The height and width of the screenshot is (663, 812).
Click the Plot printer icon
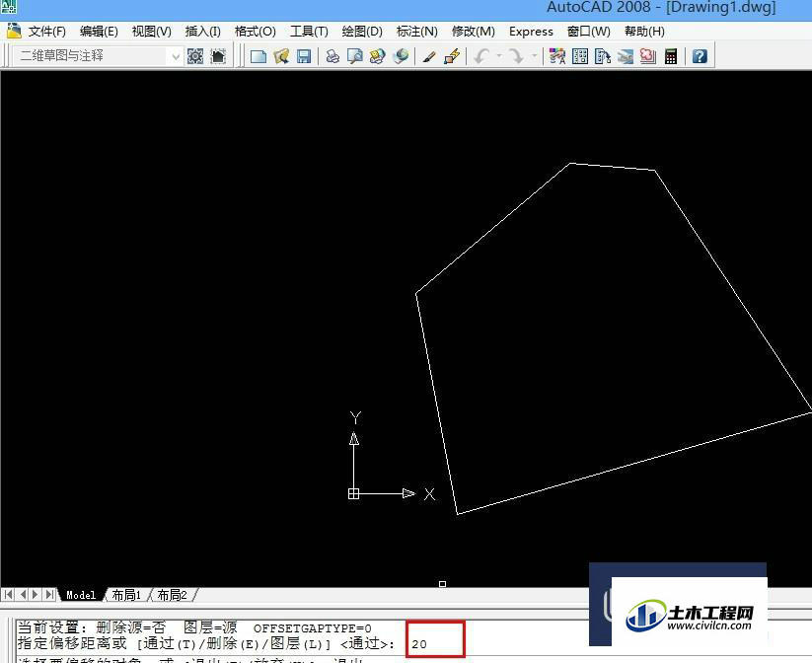[x=332, y=56]
